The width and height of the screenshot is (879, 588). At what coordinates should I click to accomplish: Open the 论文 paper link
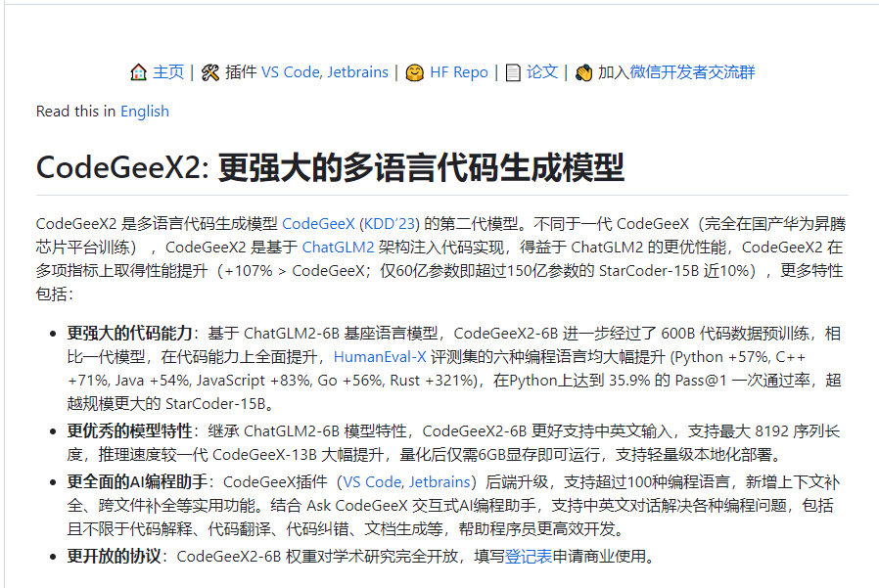tap(542, 72)
